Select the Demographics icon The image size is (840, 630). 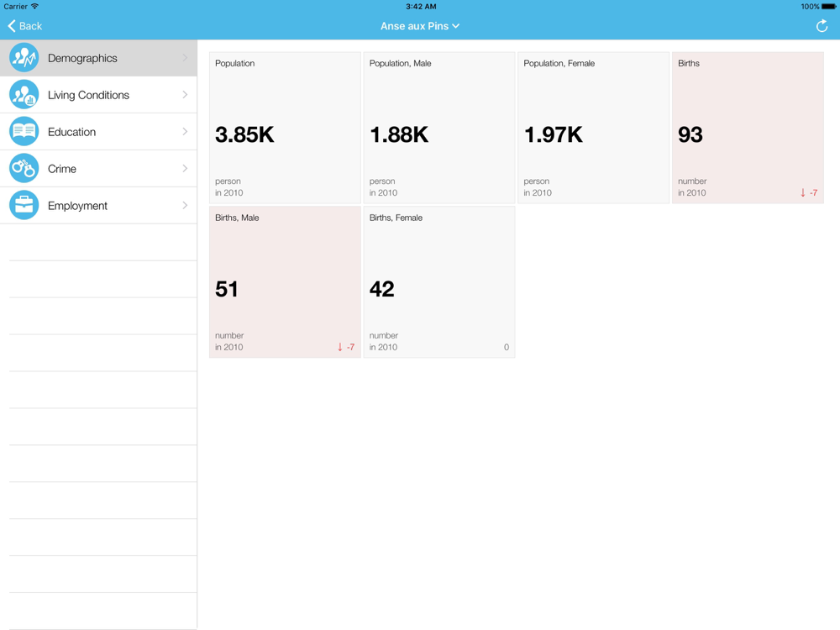[x=24, y=57]
